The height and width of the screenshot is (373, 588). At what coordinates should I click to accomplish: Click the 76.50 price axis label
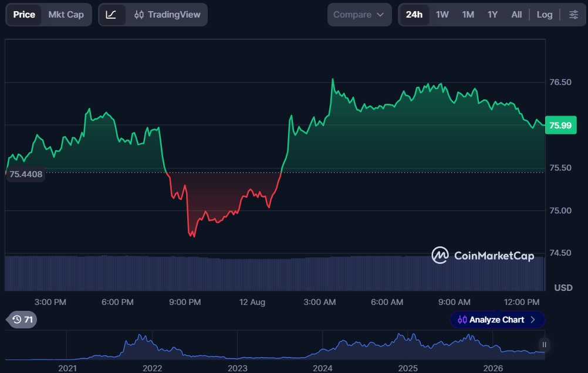coord(560,82)
